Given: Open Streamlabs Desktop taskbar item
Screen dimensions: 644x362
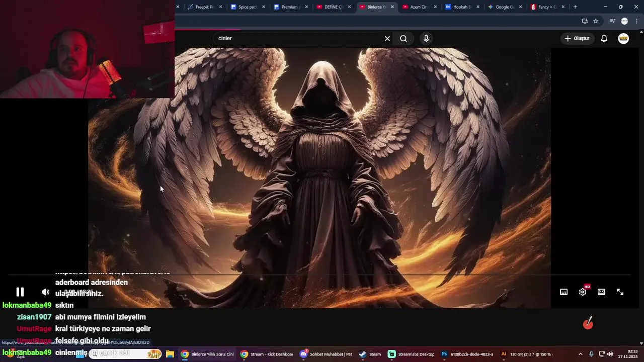Looking at the screenshot, I should coord(411,354).
